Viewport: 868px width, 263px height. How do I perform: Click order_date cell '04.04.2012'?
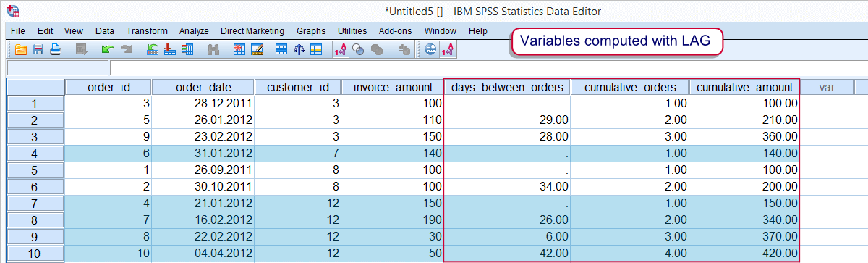[203, 254]
